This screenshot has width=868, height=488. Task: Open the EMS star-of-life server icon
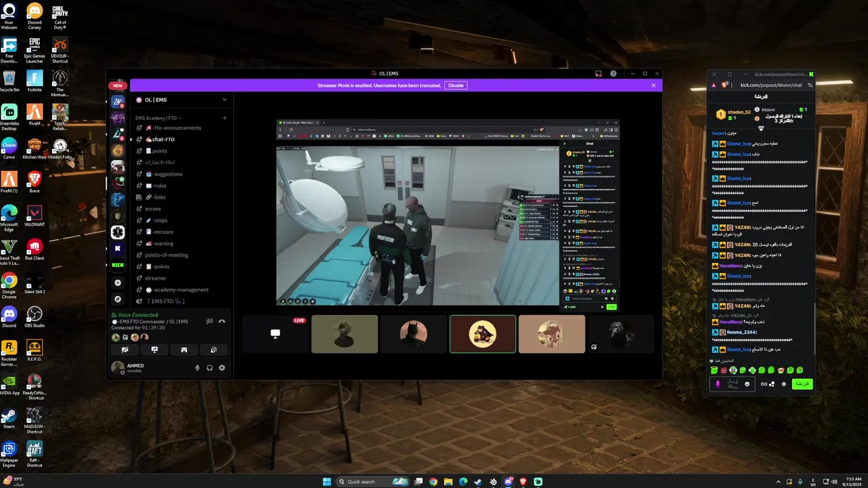click(x=118, y=232)
